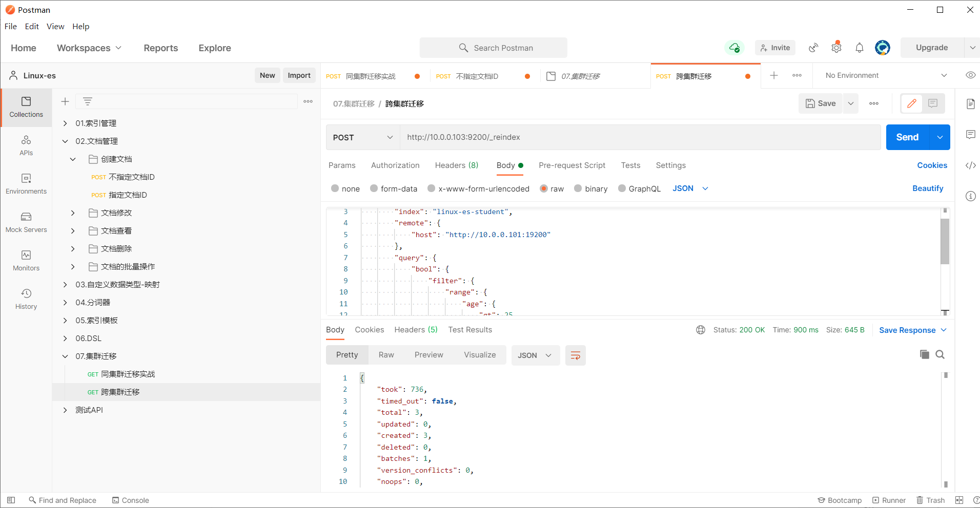Open the Monitors sidebar panel
This screenshot has height=508, width=980.
point(26,261)
